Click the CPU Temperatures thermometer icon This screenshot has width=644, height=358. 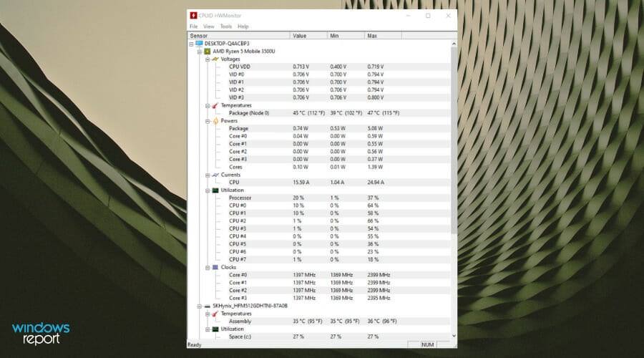click(215, 106)
